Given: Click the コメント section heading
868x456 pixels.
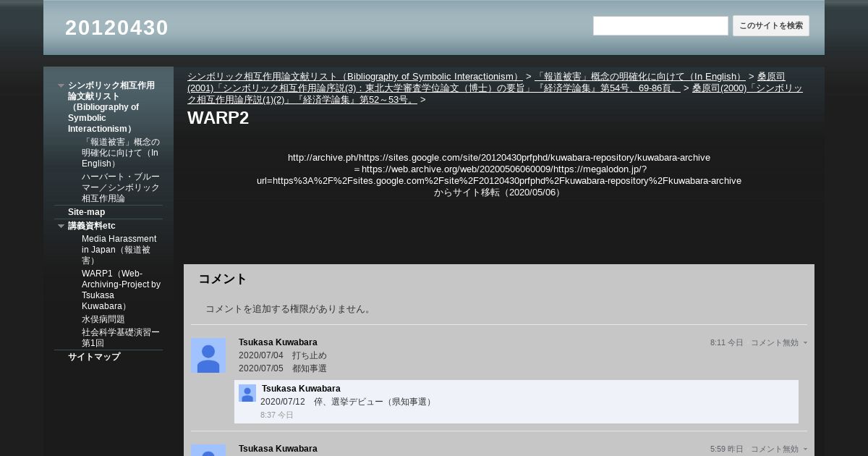Looking at the screenshot, I should [x=223, y=279].
